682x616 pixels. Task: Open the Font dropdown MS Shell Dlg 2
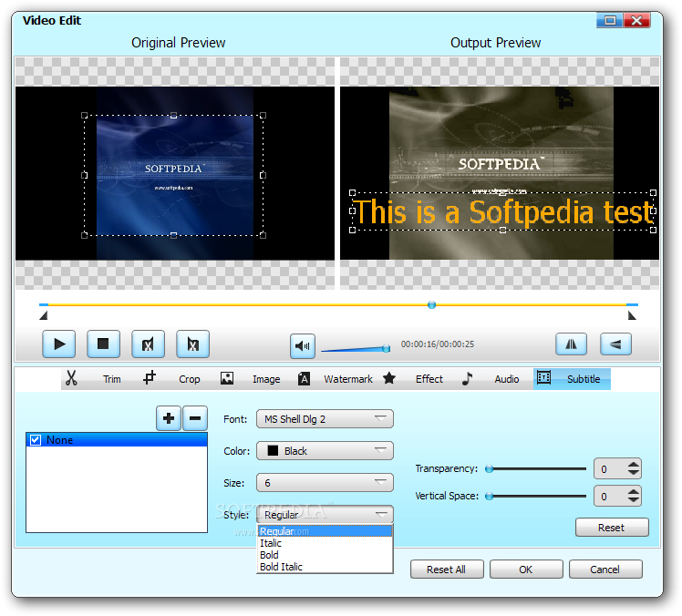[325, 419]
